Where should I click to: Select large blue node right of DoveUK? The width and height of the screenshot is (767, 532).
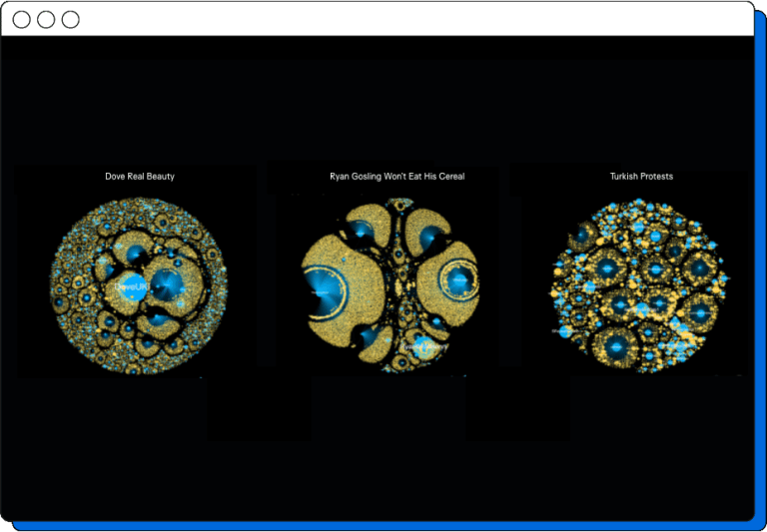click(x=168, y=282)
